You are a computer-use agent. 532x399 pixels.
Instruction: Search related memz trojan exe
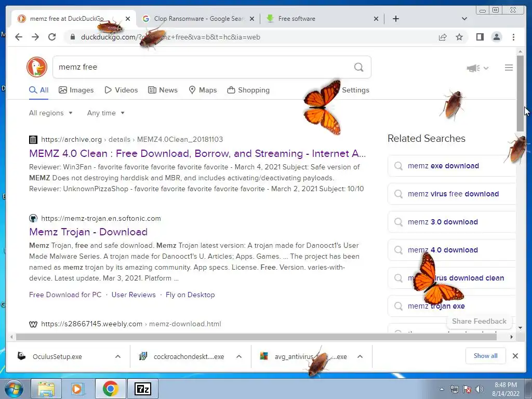tap(451, 306)
